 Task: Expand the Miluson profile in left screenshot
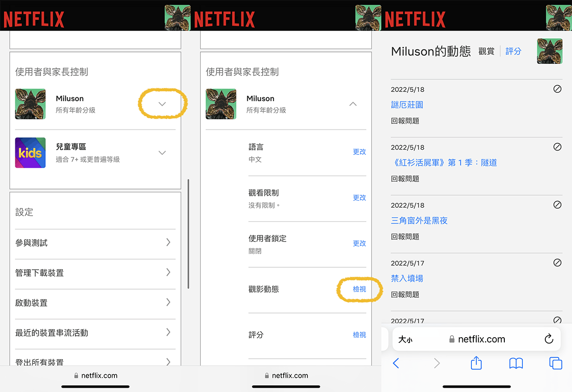click(162, 104)
